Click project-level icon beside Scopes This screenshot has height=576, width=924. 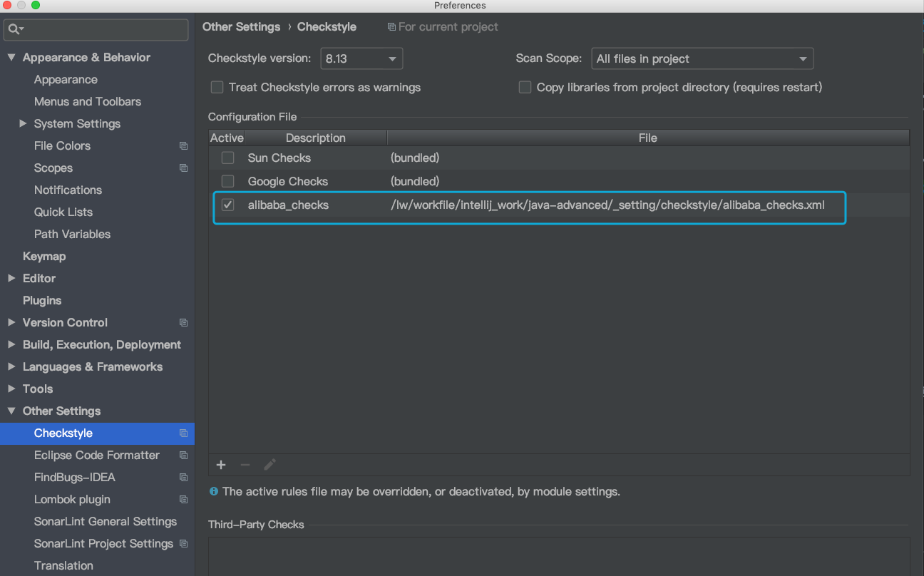click(x=183, y=168)
